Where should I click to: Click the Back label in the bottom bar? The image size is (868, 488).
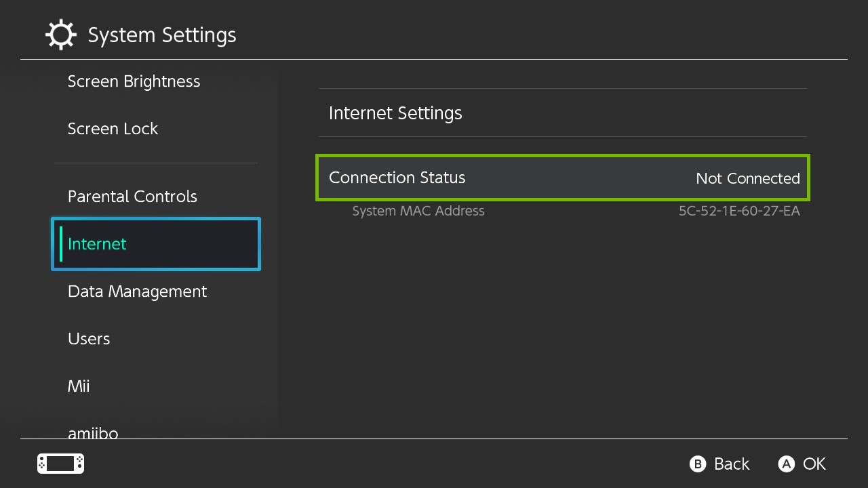point(731,464)
